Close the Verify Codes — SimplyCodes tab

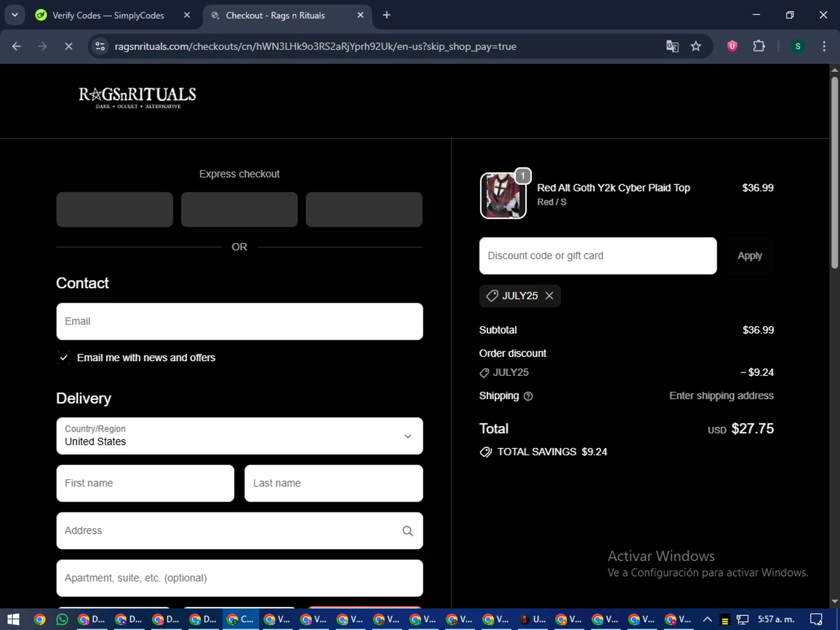point(187,15)
